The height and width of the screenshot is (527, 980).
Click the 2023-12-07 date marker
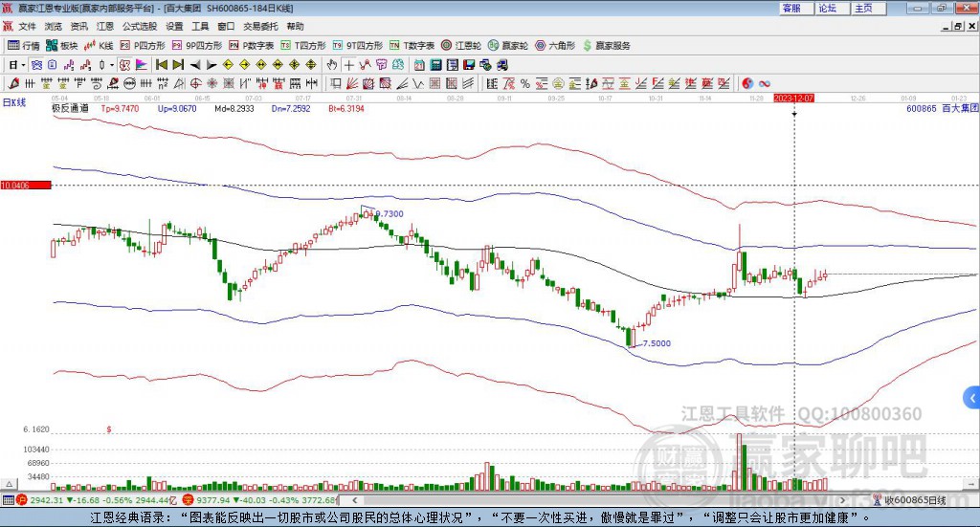click(793, 98)
